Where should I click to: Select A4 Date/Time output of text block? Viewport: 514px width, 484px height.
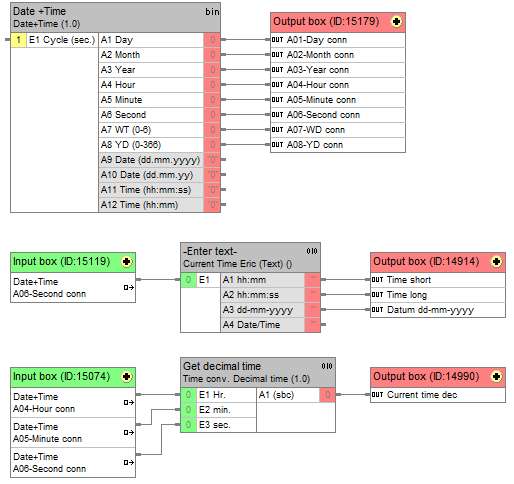270,325
